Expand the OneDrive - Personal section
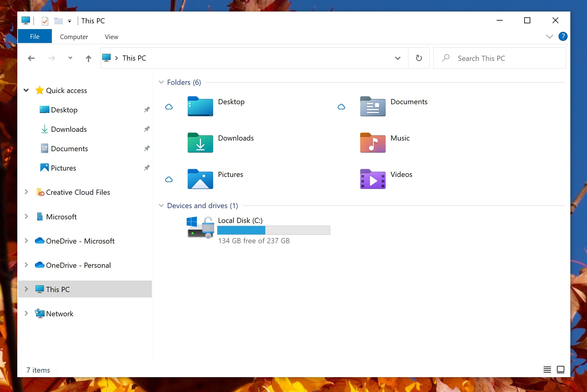The height and width of the screenshot is (392, 587). tap(26, 265)
